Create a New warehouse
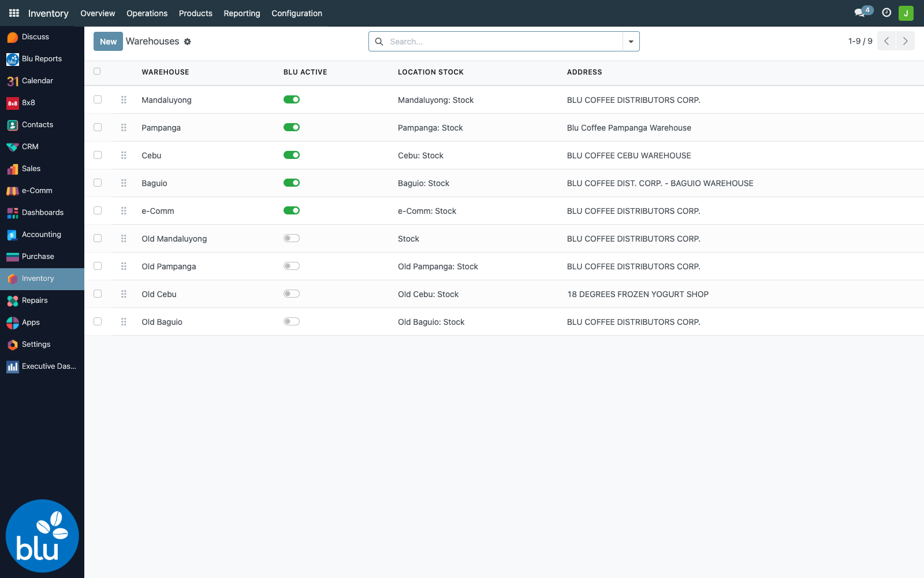The width and height of the screenshot is (924, 578). pos(108,42)
